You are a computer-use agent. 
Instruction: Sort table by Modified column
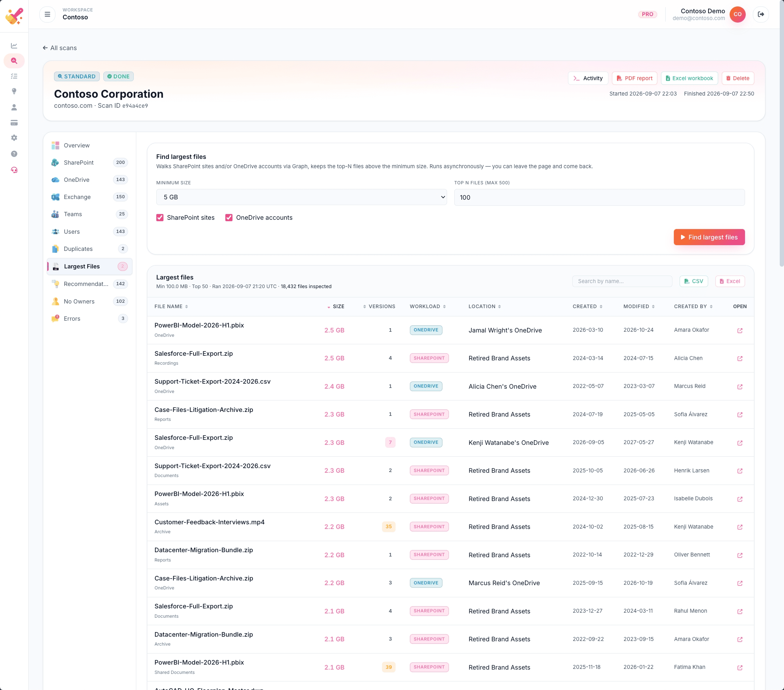click(x=639, y=307)
